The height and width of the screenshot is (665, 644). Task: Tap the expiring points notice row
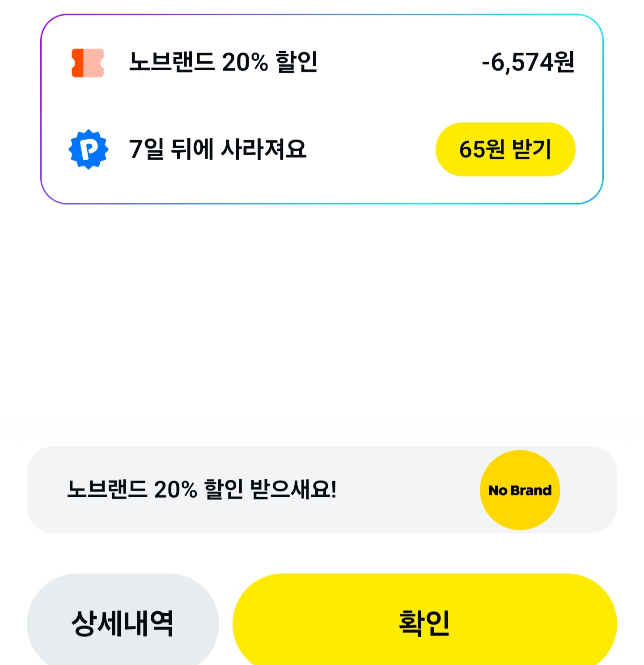[x=322, y=149]
